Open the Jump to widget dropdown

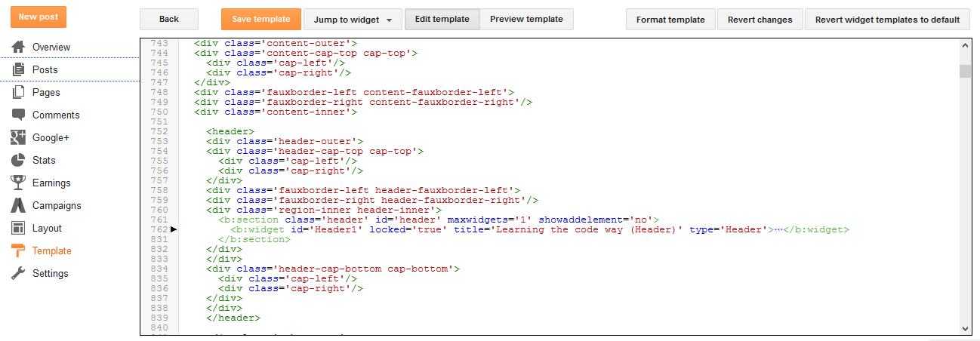pyautogui.click(x=353, y=20)
